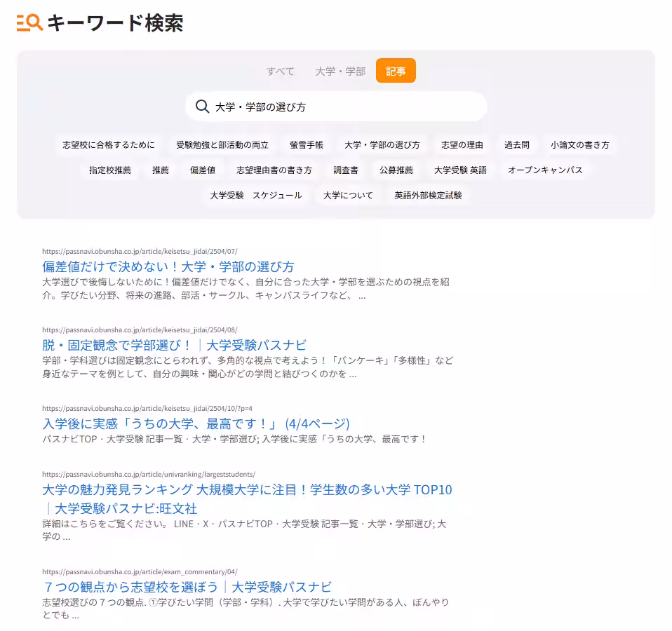Click the 螢雪手帳 keyword tag
Viewport: 672px width, 631px height.
(x=308, y=144)
